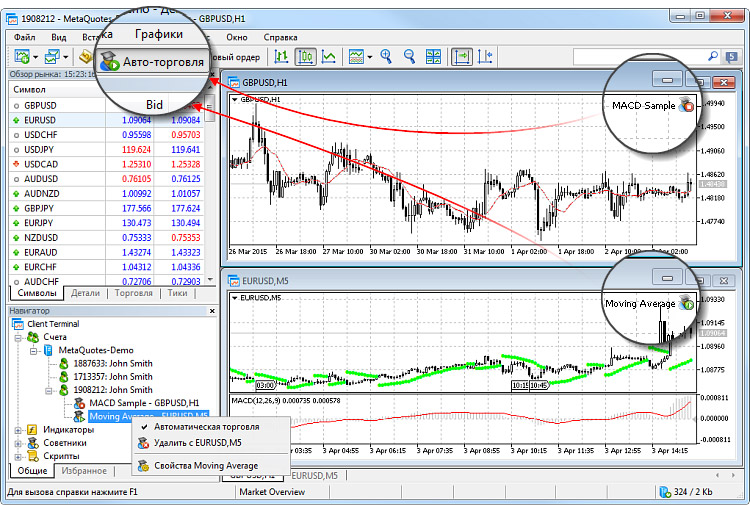The height and width of the screenshot is (505, 750).
Task: Open the Файл menu
Action: point(24,37)
